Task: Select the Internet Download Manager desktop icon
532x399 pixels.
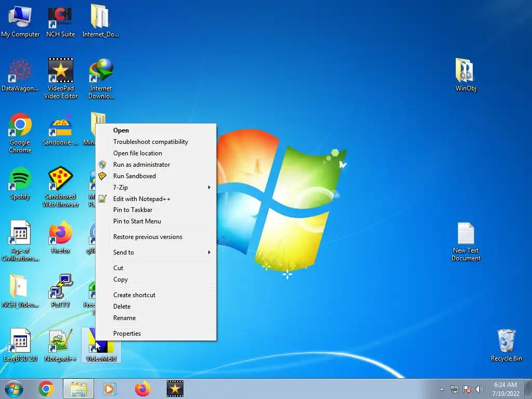Action: (x=101, y=79)
